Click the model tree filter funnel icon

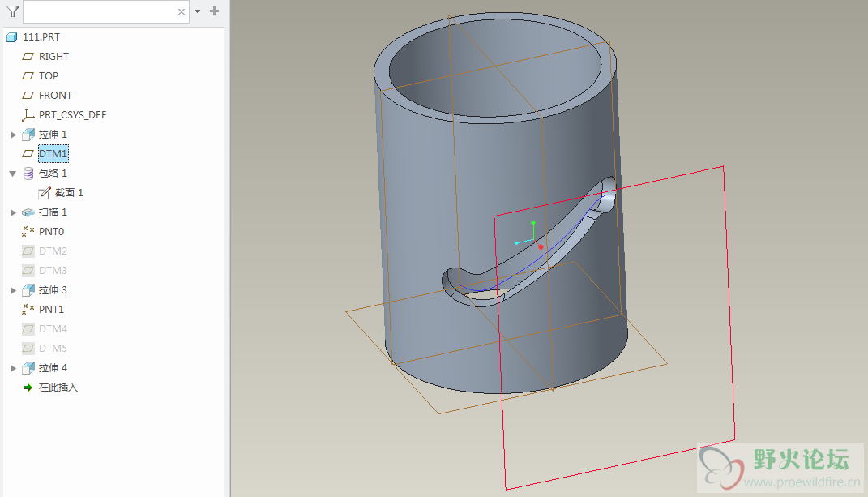[12, 11]
